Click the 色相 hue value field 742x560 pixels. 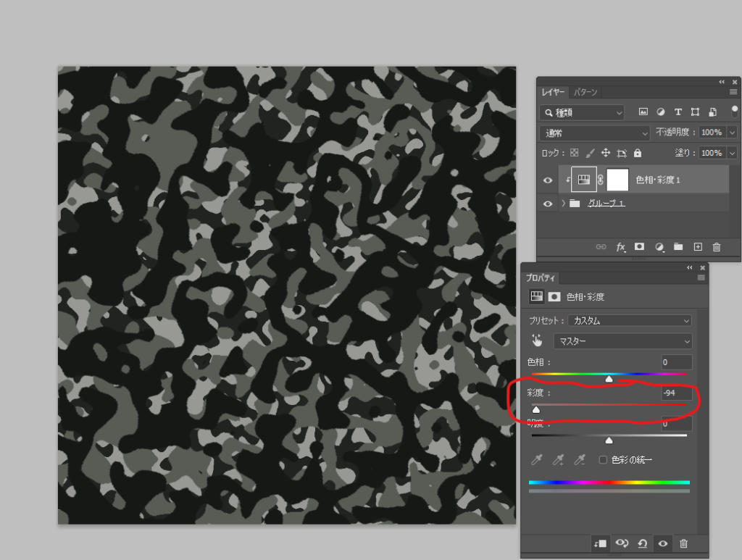[x=676, y=362]
